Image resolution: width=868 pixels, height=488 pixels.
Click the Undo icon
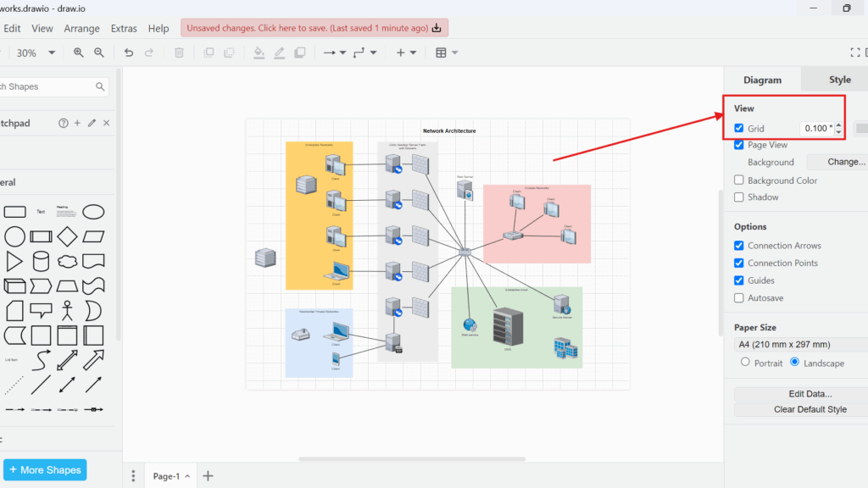coord(127,53)
